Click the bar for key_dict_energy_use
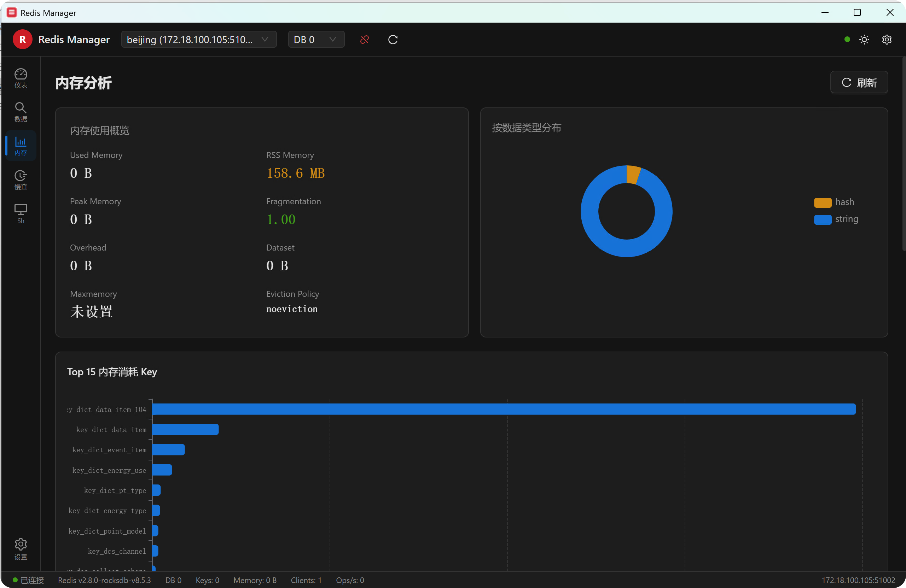The height and width of the screenshot is (588, 906). point(162,470)
